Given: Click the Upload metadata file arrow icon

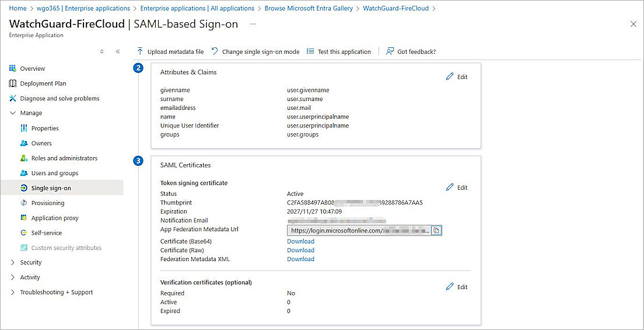Looking at the screenshot, I should (140, 51).
